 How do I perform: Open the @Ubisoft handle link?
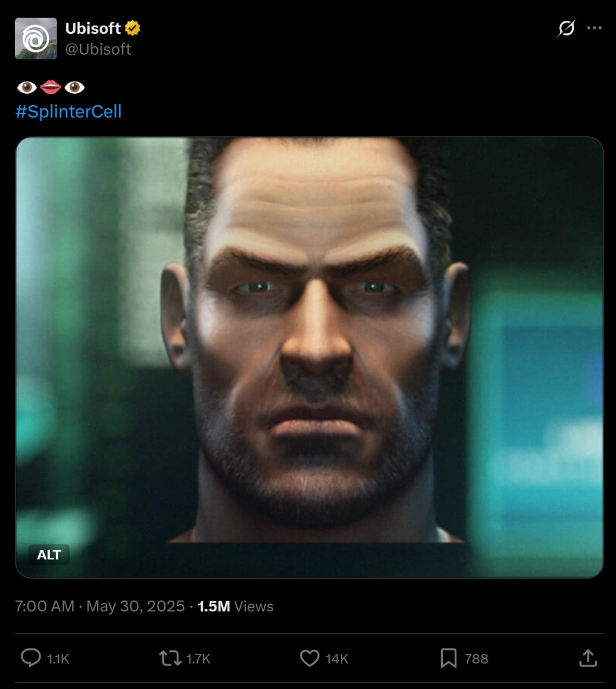point(98,49)
